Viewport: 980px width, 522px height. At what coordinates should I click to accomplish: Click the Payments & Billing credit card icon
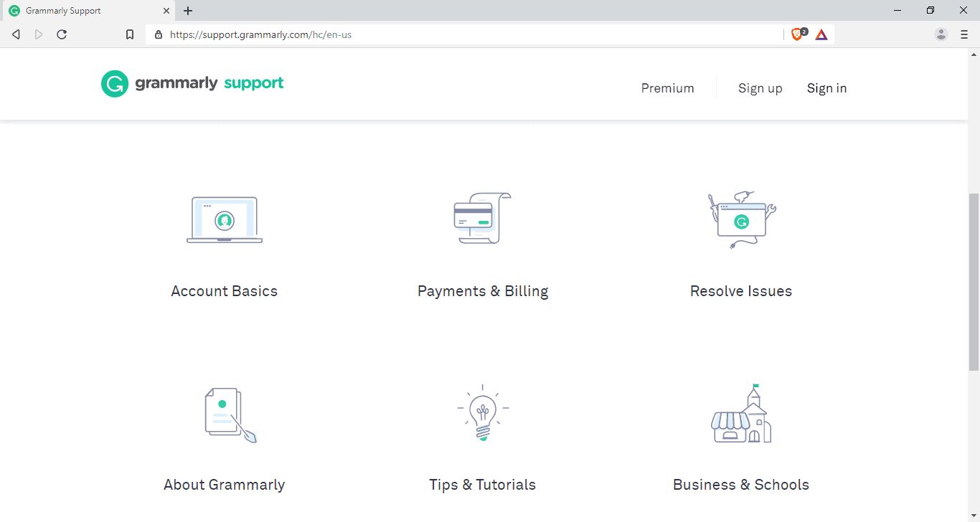482,219
